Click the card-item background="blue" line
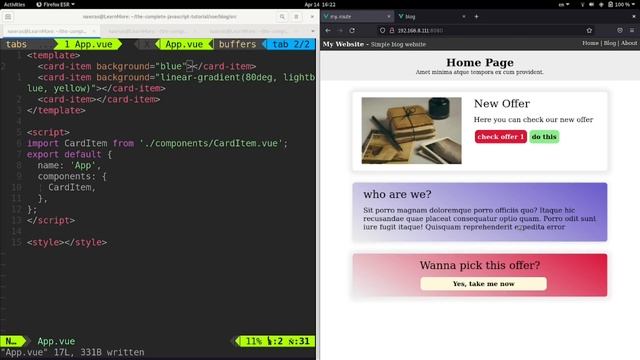This screenshot has width=640, height=360. click(147, 66)
